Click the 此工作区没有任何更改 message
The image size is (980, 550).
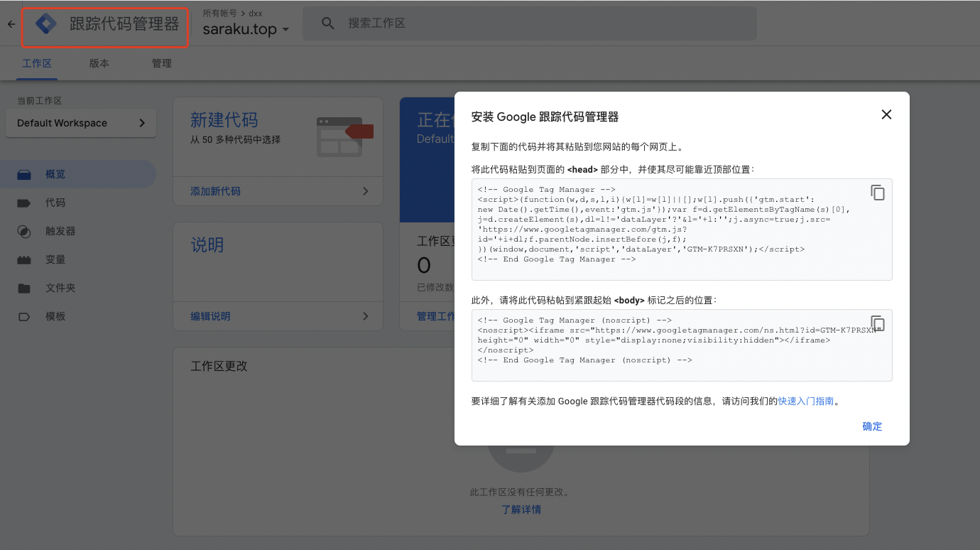[x=521, y=492]
